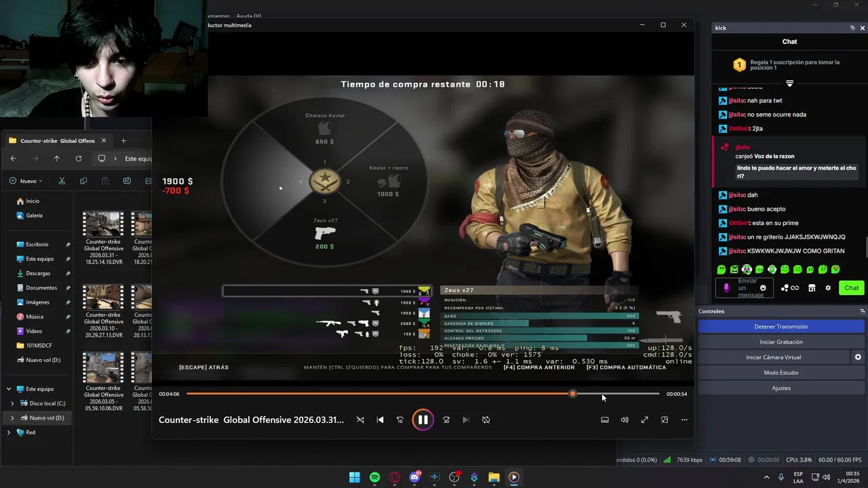Click the Rename icon in Explorer toolbar
The width and height of the screenshot is (868, 488).
click(x=127, y=181)
